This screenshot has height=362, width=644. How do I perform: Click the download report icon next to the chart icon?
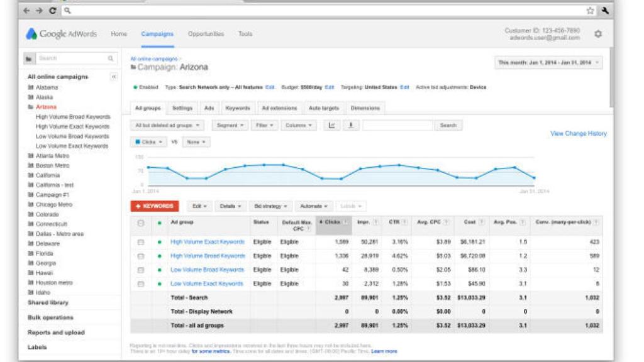350,124
